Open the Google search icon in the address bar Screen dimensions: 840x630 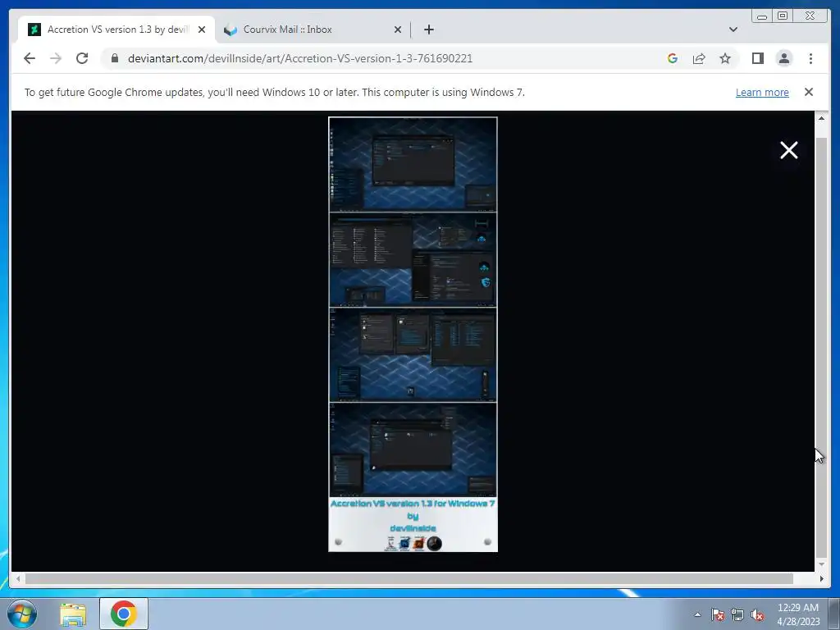(673, 58)
